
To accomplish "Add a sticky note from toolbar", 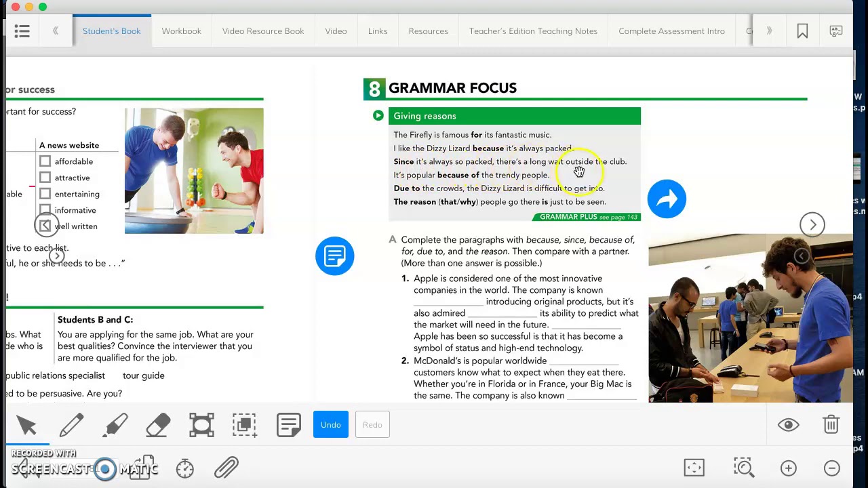I will tap(288, 425).
